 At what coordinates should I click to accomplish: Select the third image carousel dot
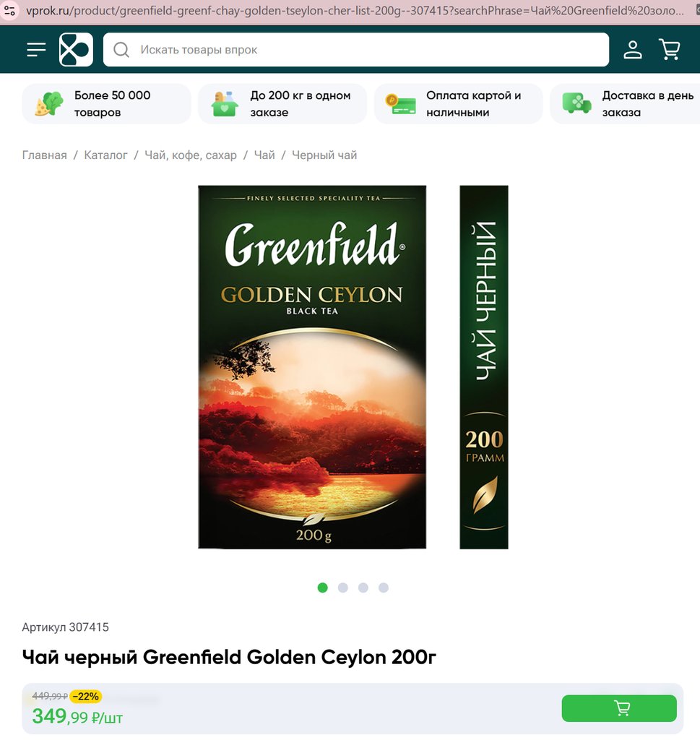[x=363, y=588]
